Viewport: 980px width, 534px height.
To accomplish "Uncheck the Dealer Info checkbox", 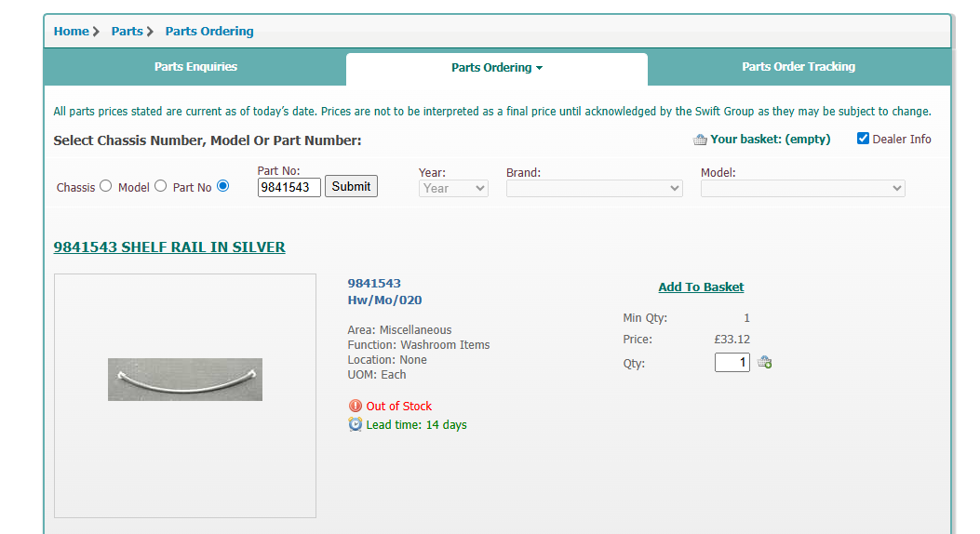I will click(863, 139).
